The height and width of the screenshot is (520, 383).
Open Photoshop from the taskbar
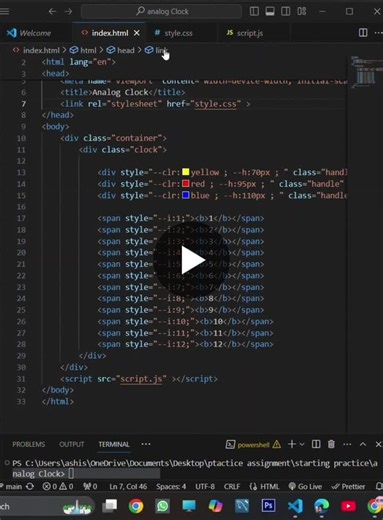tap(268, 506)
